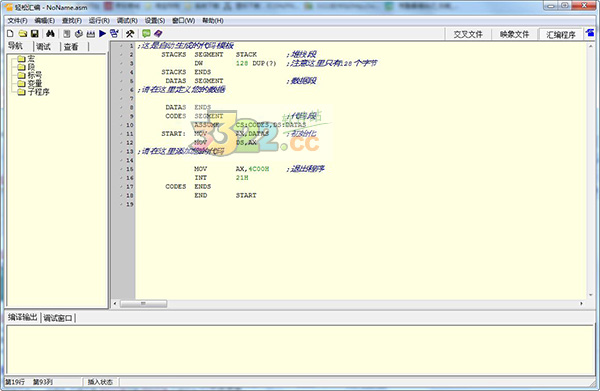Click the 数据段 comment on line 5
The height and width of the screenshot is (391, 600).
pyautogui.click(x=302, y=81)
